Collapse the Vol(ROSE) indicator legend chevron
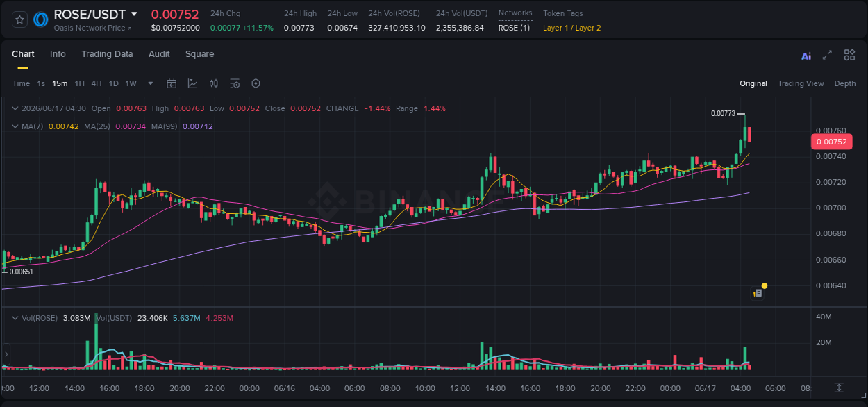 (x=15, y=318)
